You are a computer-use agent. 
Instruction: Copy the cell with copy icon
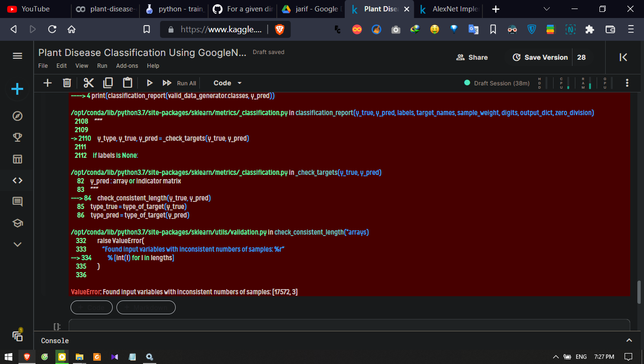tap(108, 83)
